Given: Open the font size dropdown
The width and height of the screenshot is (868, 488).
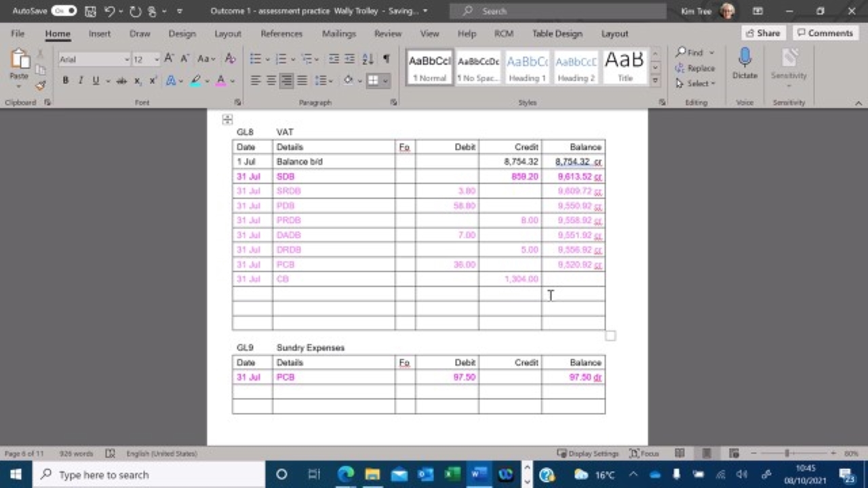Looking at the screenshot, I should pos(155,59).
